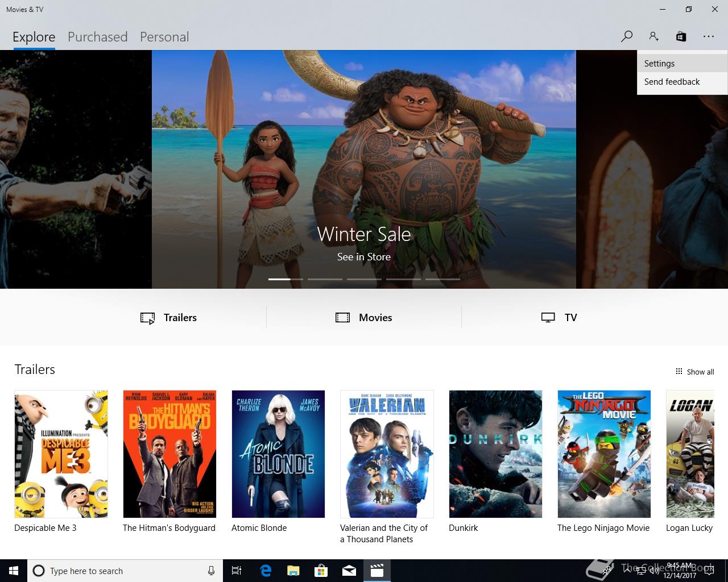728x582 pixels.
Task: Open the Dunkirk poster thumbnail
Action: (495, 454)
